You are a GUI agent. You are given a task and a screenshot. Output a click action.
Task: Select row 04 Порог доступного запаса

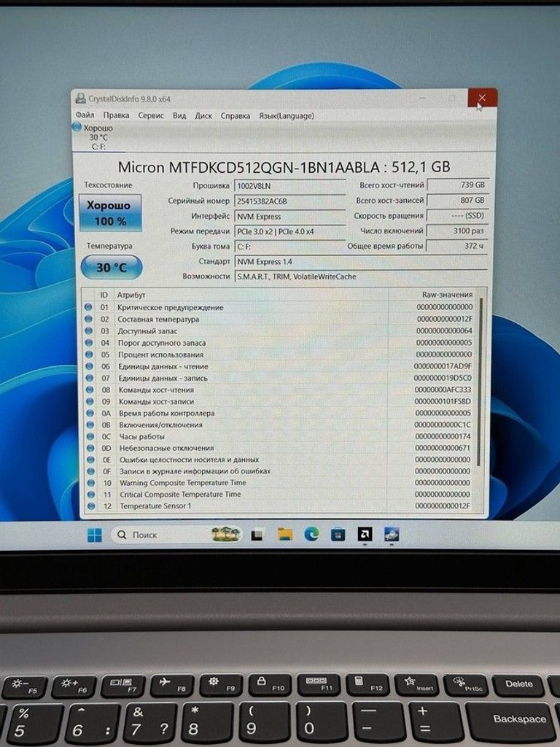click(281, 343)
